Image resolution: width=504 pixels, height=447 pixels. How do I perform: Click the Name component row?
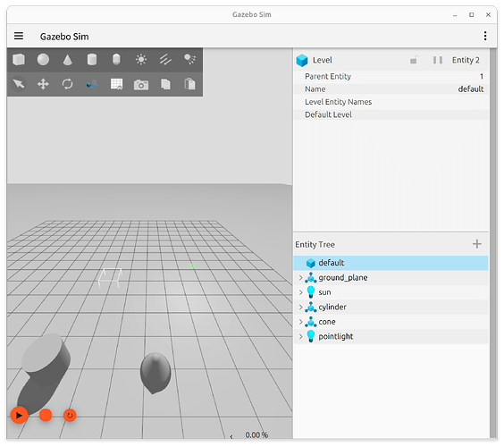(x=391, y=89)
